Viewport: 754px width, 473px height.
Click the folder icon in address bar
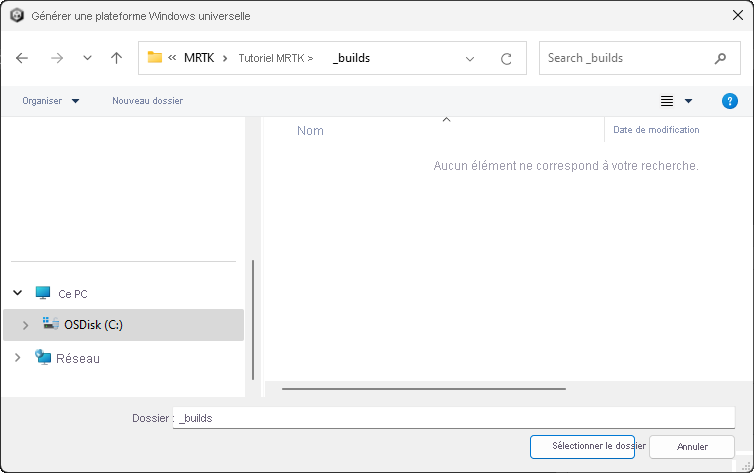pos(154,57)
